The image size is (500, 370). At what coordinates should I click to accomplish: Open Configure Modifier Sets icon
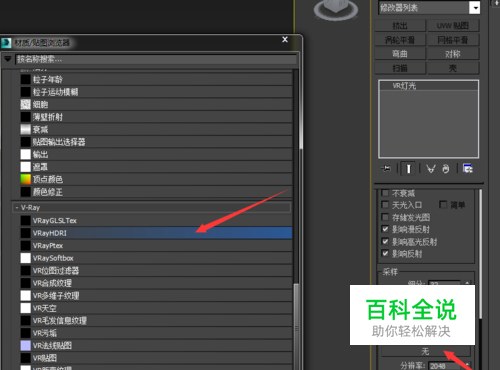(468, 169)
